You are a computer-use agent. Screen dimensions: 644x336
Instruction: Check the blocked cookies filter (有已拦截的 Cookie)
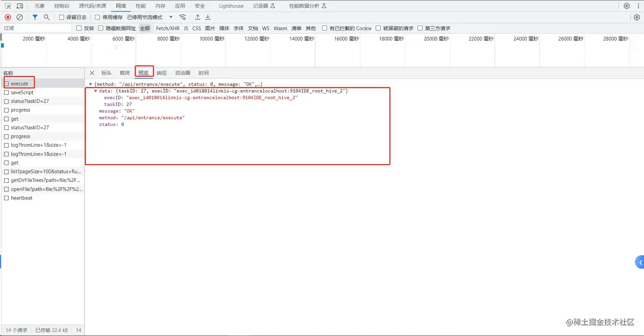click(x=325, y=28)
